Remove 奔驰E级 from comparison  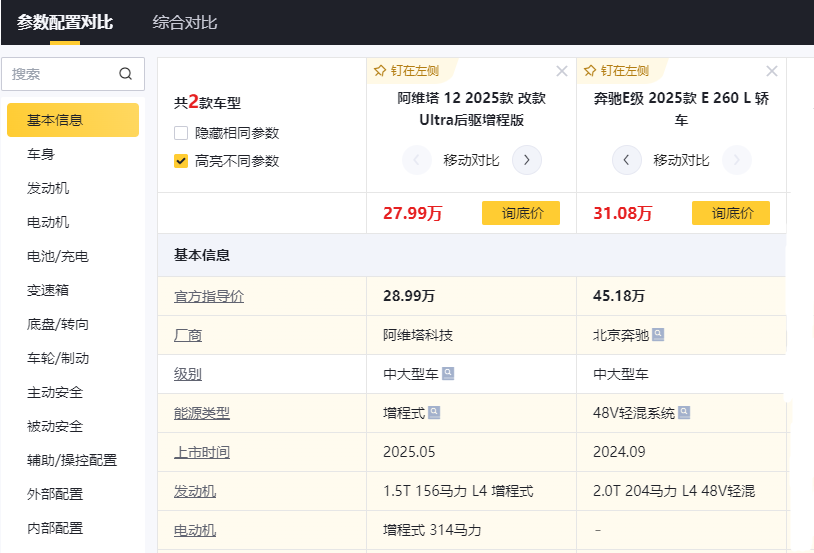click(772, 71)
